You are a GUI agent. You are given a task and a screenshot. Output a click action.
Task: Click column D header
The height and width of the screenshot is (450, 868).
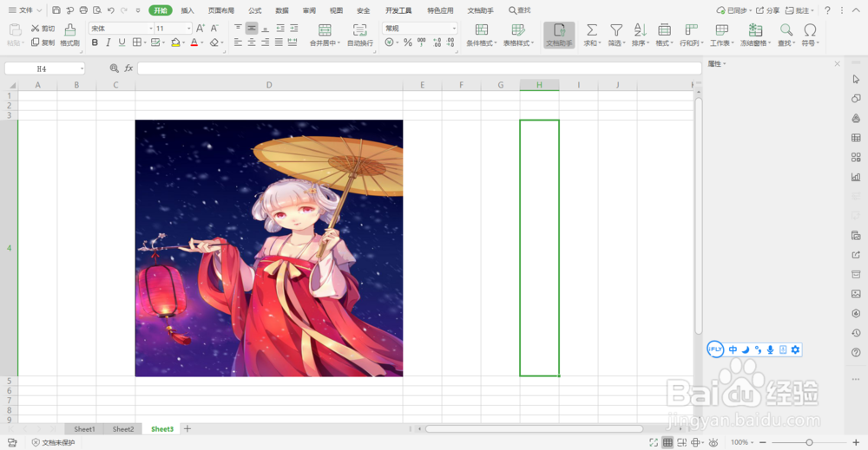point(269,85)
